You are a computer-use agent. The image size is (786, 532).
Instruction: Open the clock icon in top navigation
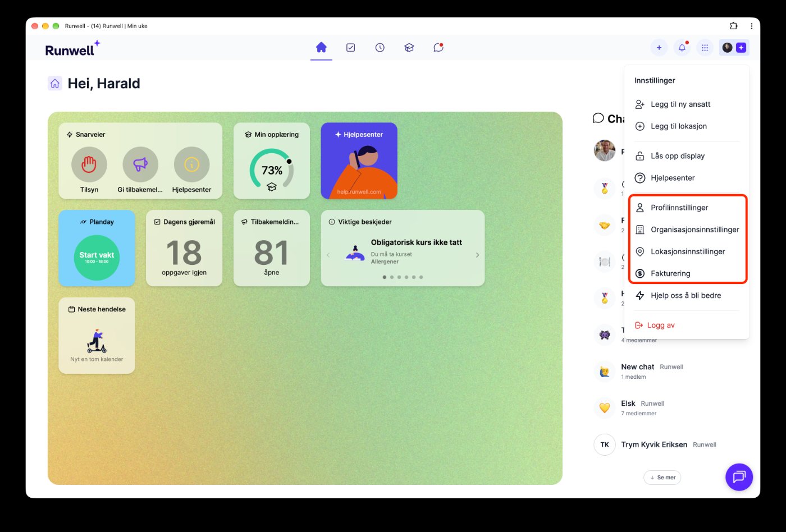point(380,48)
